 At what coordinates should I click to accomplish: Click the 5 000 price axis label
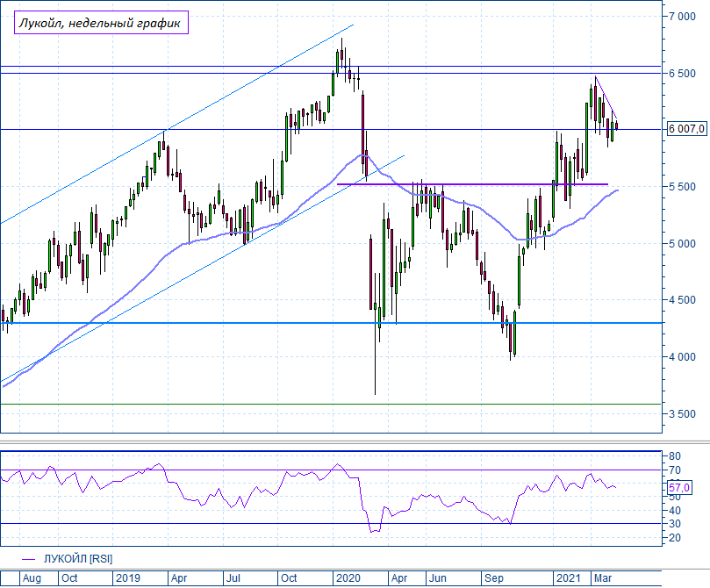pyautogui.click(x=682, y=243)
